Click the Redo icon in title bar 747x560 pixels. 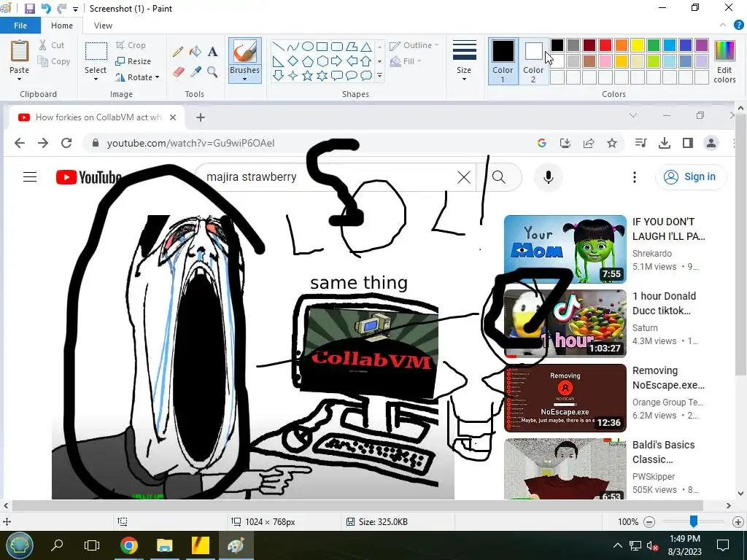coord(61,9)
